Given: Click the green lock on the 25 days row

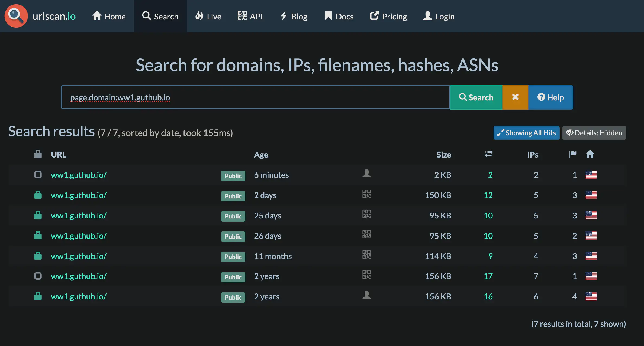Looking at the screenshot, I should tap(38, 215).
